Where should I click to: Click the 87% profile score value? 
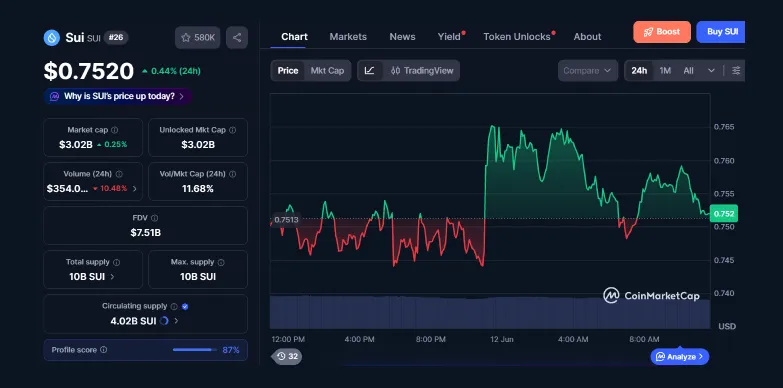tap(231, 350)
